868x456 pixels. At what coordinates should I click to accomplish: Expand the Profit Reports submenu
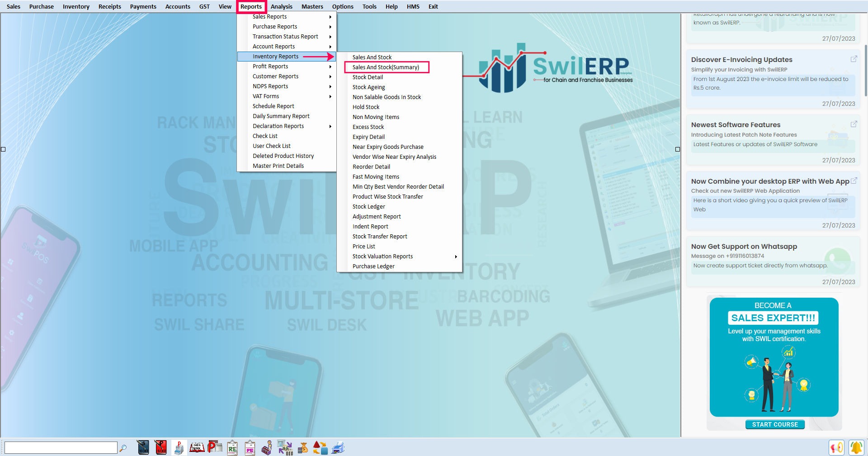(x=287, y=66)
